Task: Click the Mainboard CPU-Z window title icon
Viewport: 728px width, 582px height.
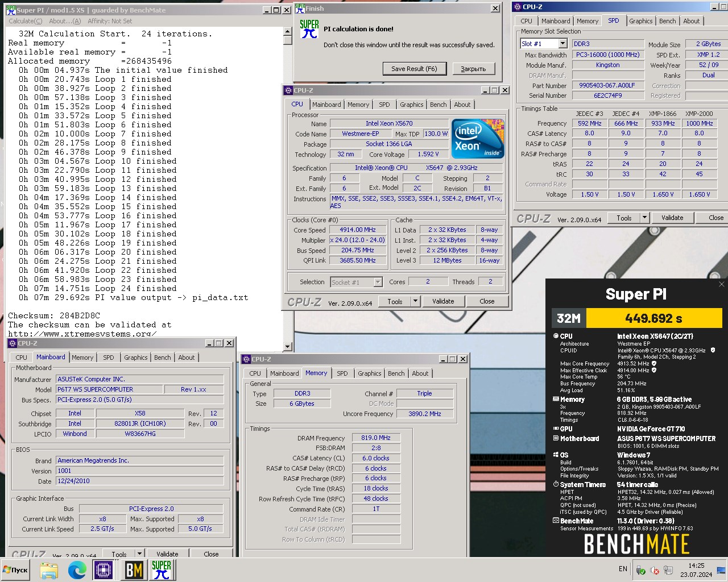Action: (x=13, y=343)
